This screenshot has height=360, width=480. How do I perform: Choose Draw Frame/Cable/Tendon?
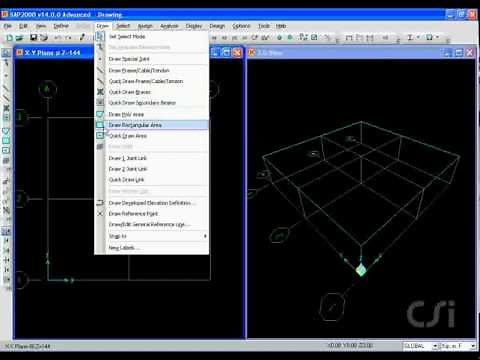[152, 70]
